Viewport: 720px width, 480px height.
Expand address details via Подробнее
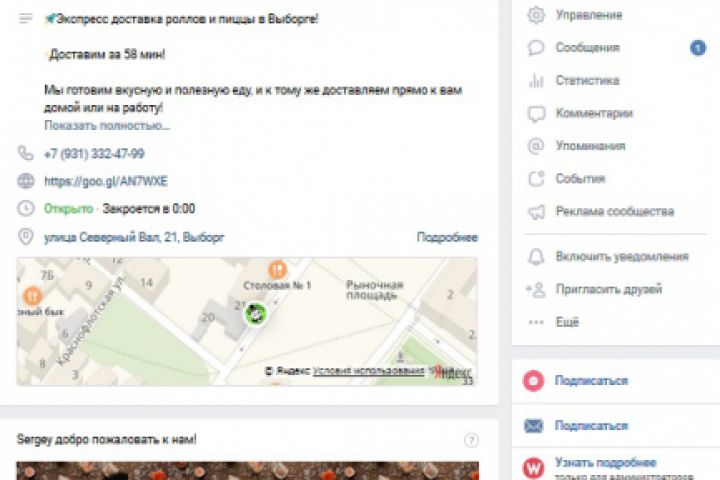coord(447,237)
